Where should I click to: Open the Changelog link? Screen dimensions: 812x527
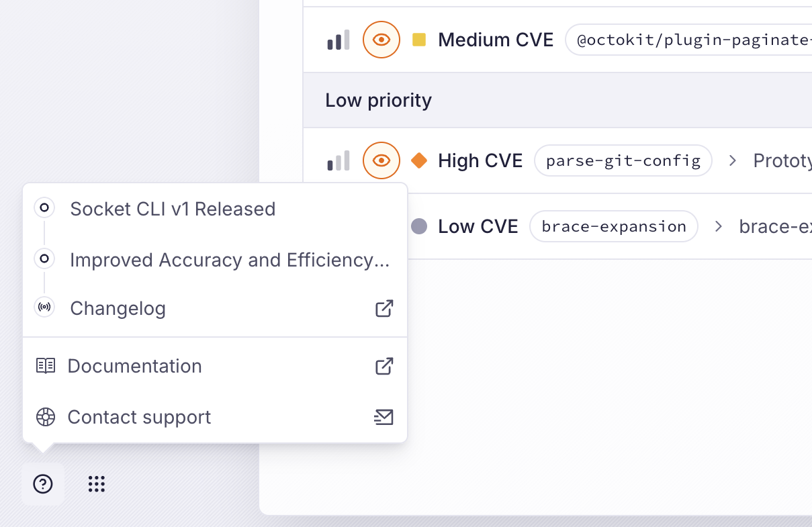click(118, 308)
